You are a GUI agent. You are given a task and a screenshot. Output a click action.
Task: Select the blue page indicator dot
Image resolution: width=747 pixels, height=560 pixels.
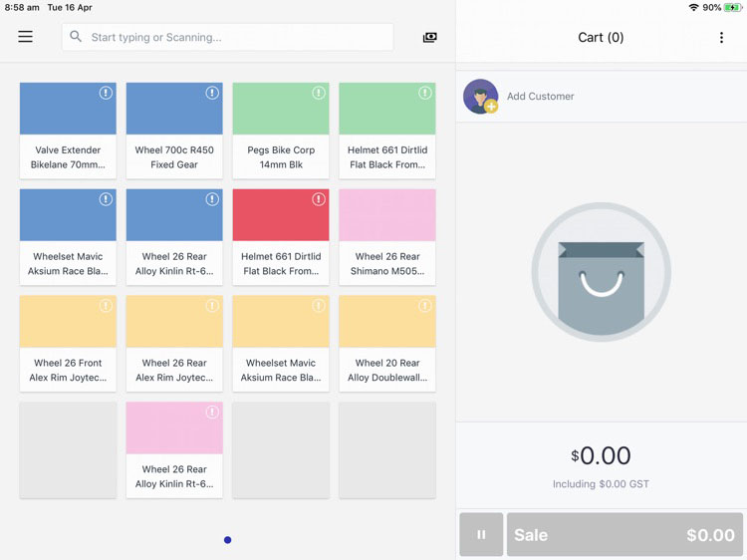227,540
